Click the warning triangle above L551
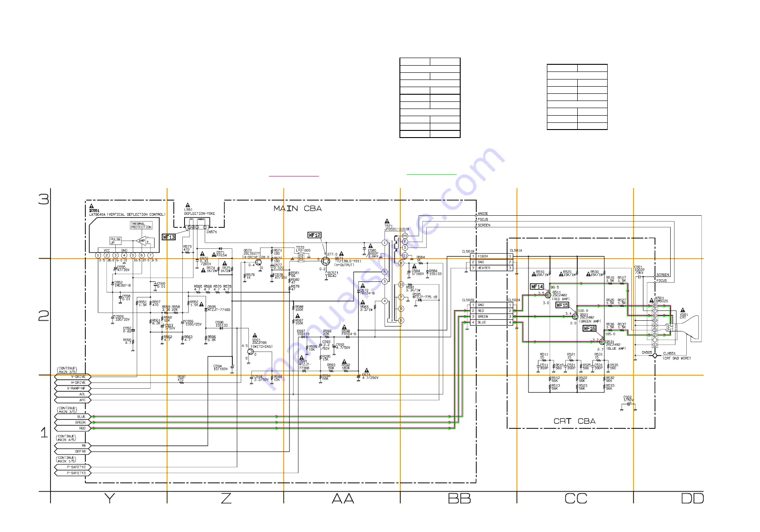This screenshot has width=760, height=532. click(187, 205)
